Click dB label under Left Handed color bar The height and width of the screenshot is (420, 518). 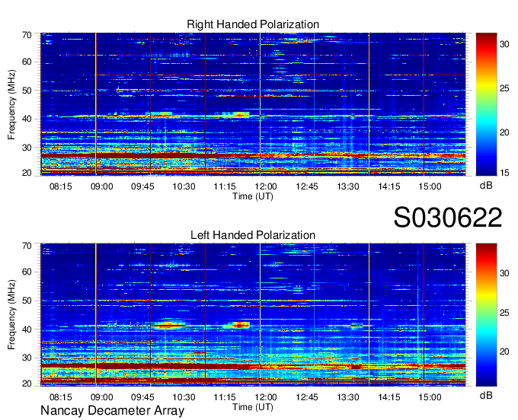[486, 395]
